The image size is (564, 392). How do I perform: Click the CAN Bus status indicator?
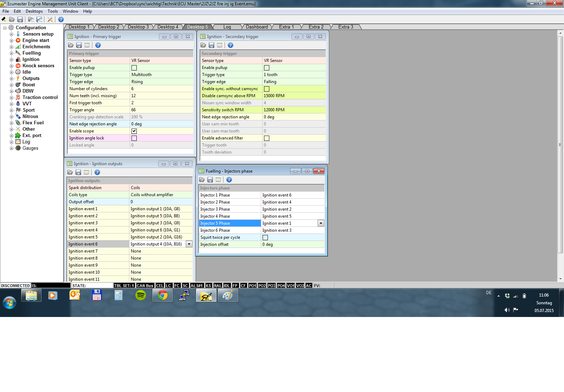[145, 286]
